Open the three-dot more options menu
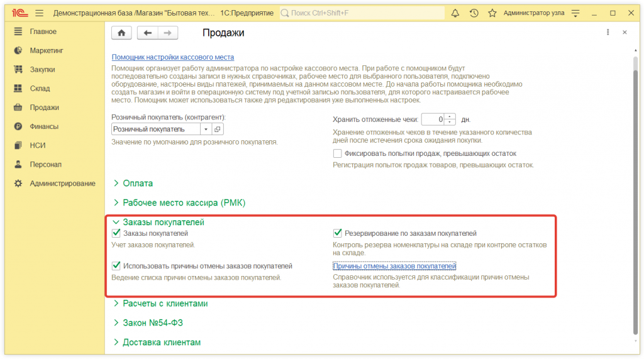The height and width of the screenshot is (359, 644). tap(608, 32)
